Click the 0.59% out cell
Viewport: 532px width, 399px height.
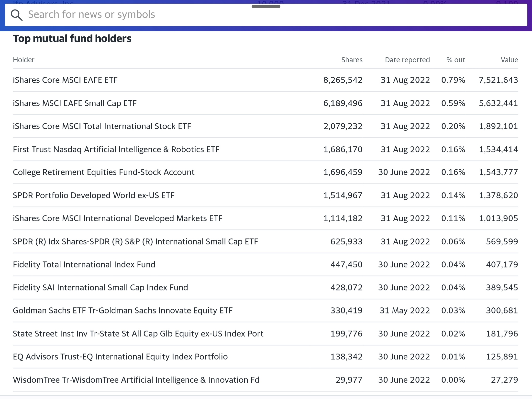[453, 103]
